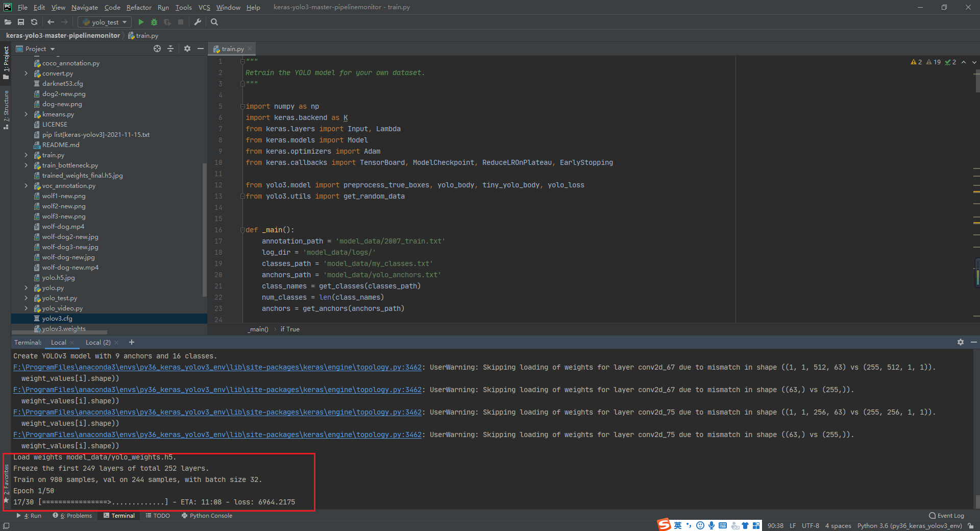Open the yolo_test configuration dropdown
This screenshot has width=980, height=531.
point(124,22)
